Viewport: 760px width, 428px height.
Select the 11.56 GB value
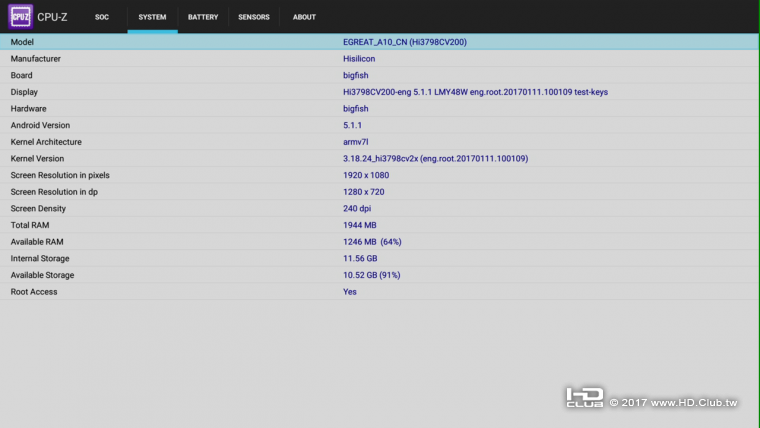360,258
